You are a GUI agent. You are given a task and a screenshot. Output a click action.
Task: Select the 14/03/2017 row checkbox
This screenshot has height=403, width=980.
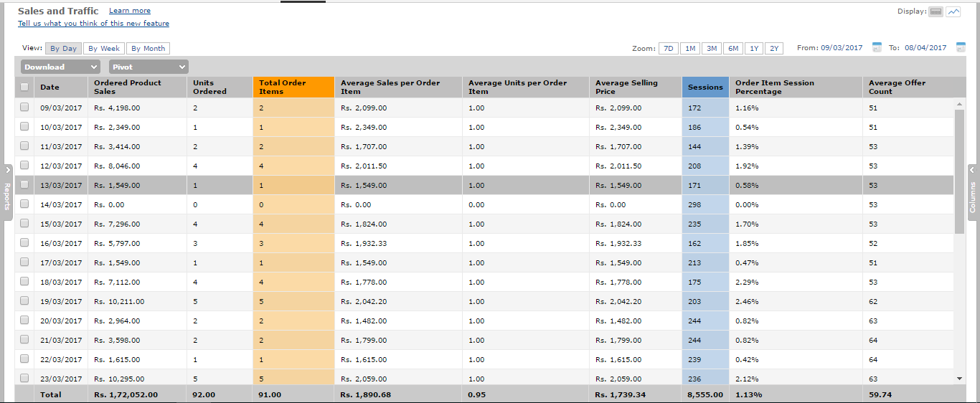point(24,204)
